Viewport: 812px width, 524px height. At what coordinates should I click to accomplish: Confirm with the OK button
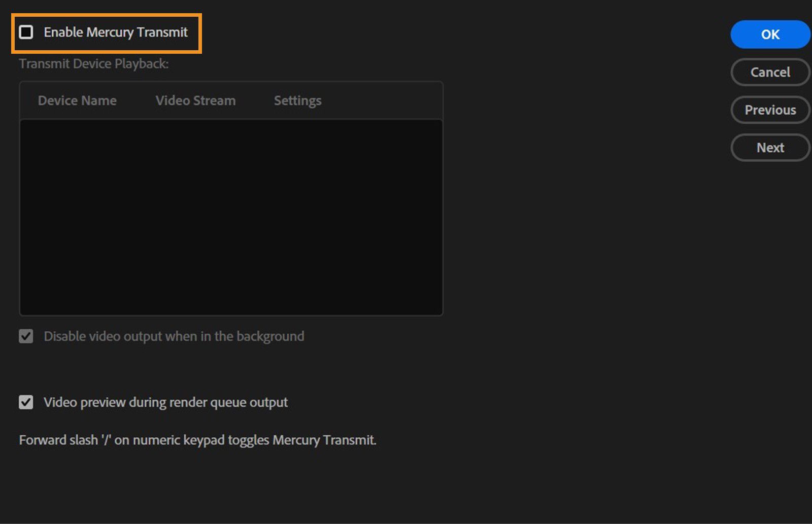[770, 34]
